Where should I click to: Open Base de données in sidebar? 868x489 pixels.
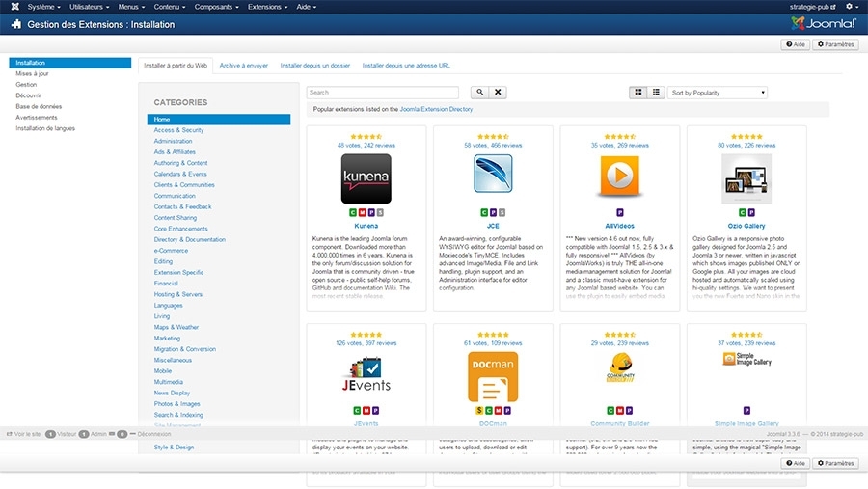click(39, 106)
